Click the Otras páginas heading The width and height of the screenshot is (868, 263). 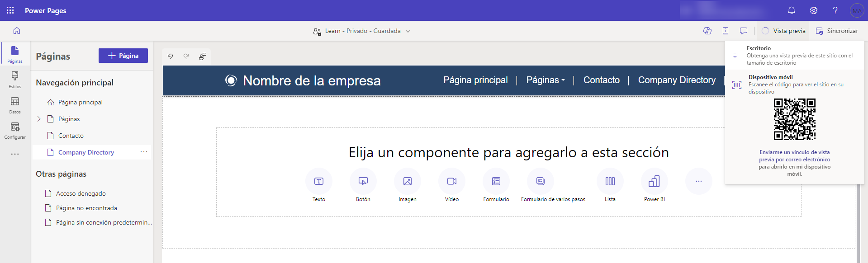pos(61,174)
